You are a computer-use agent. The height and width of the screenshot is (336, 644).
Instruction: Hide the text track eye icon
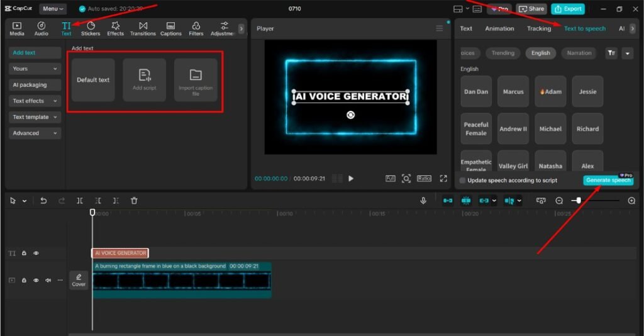(x=36, y=253)
